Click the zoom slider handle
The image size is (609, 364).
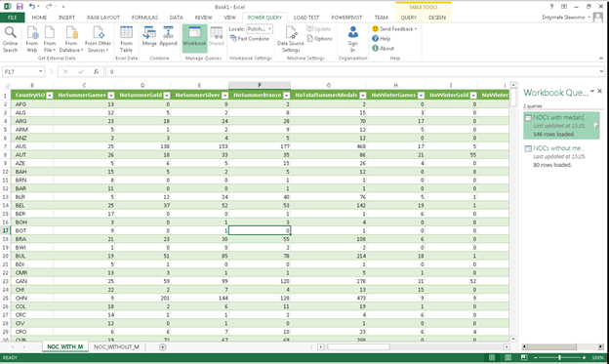pyautogui.click(x=559, y=357)
